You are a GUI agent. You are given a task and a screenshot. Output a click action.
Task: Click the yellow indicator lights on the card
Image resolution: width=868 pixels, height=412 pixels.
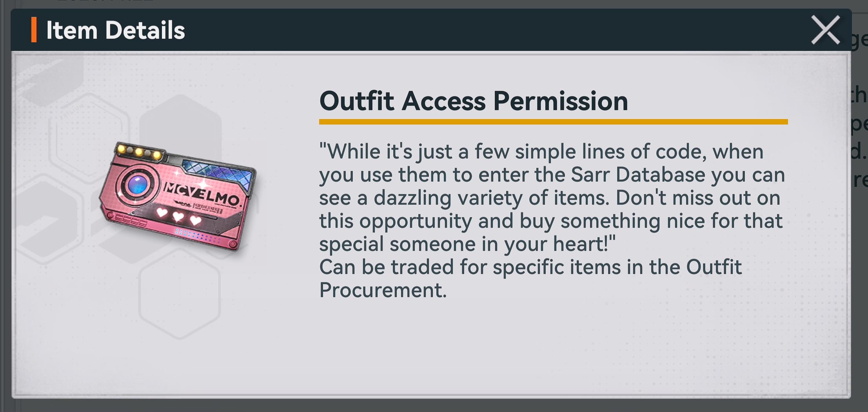tap(139, 152)
